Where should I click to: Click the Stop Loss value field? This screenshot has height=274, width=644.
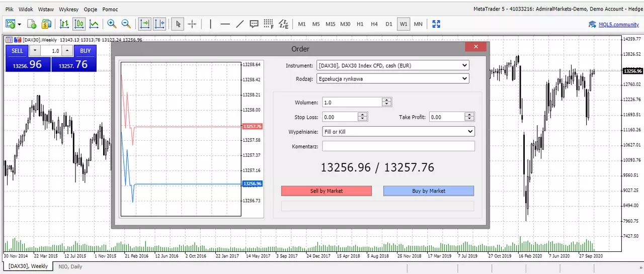coord(340,117)
